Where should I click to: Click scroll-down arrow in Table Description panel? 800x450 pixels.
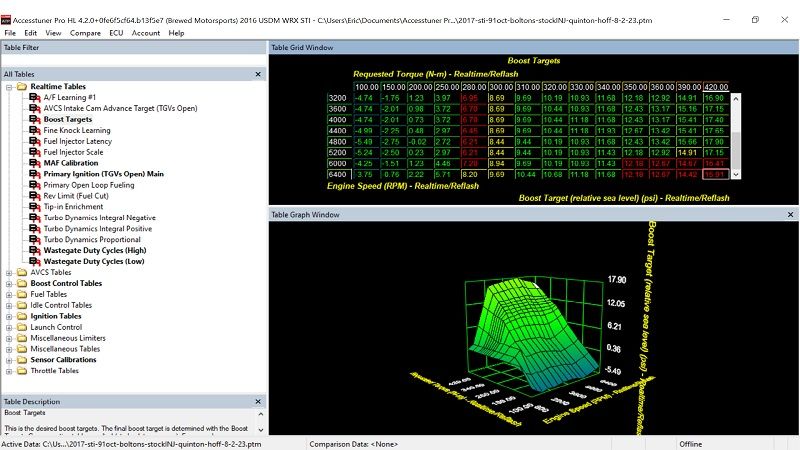[261, 430]
